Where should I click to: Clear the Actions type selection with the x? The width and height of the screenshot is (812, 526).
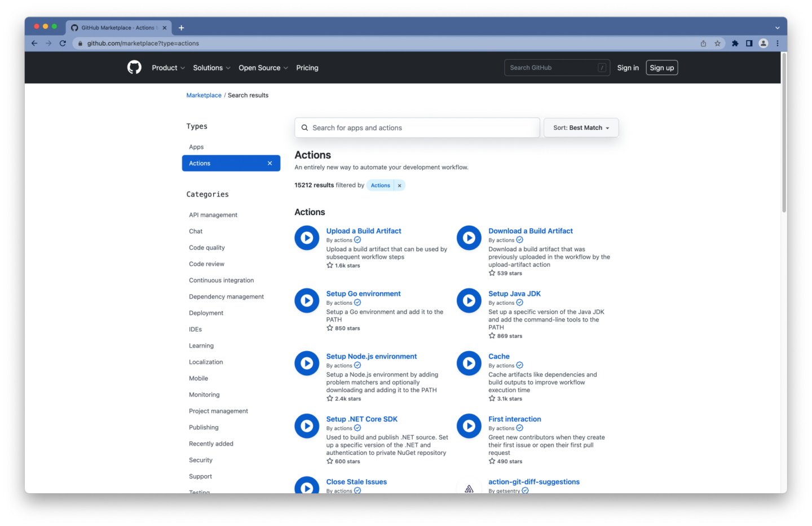click(x=270, y=163)
